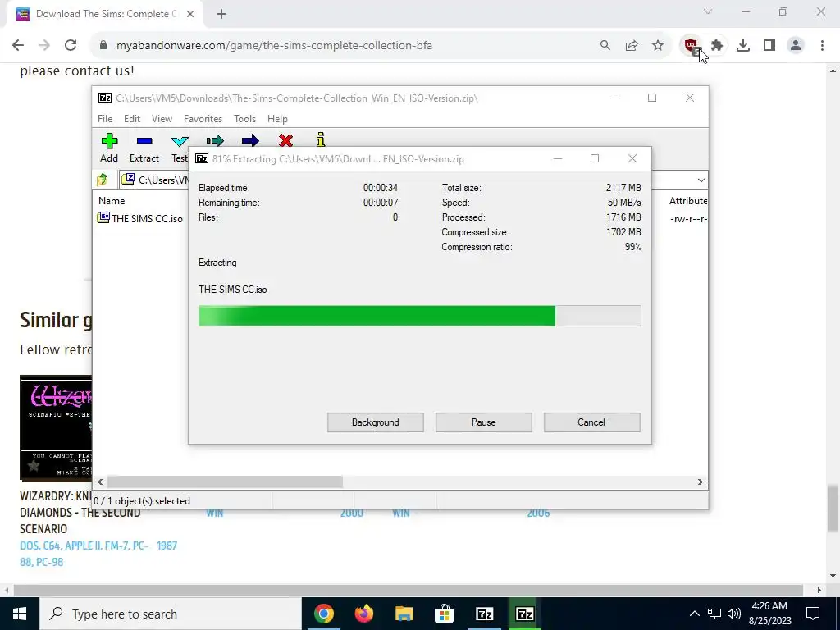The height and width of the screenshot is (630, 840).
Task: Open the Chrome downloads icon
Action: [743, 46]
